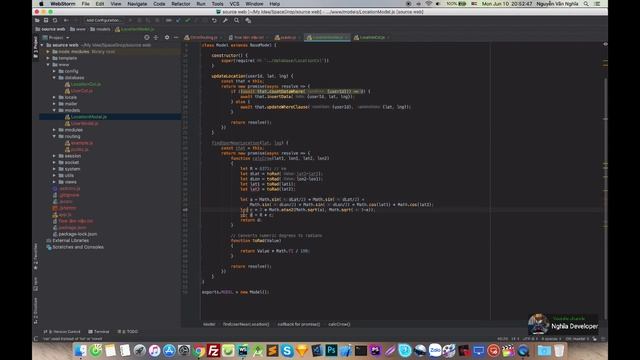Open the Navigate menu
640x360 pixels.
[x=137, y=4]
